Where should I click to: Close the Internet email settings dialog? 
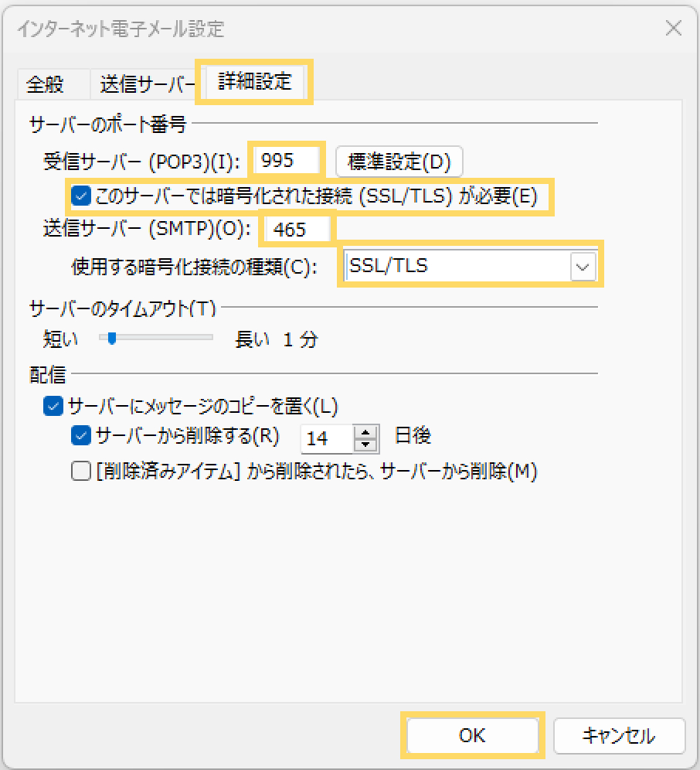673,29
